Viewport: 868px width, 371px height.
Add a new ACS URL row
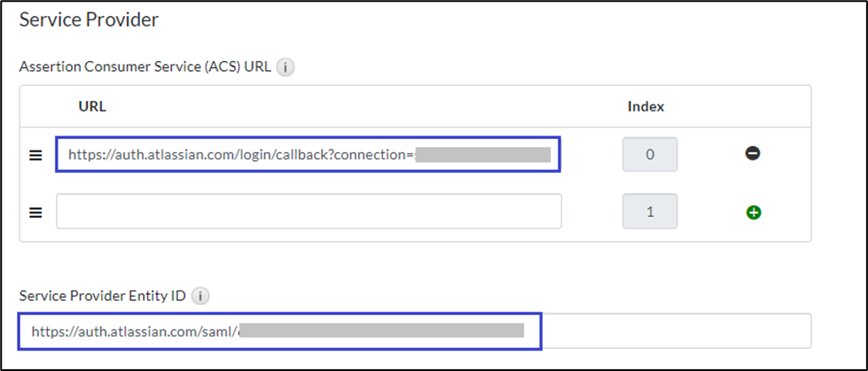point(753,212)
